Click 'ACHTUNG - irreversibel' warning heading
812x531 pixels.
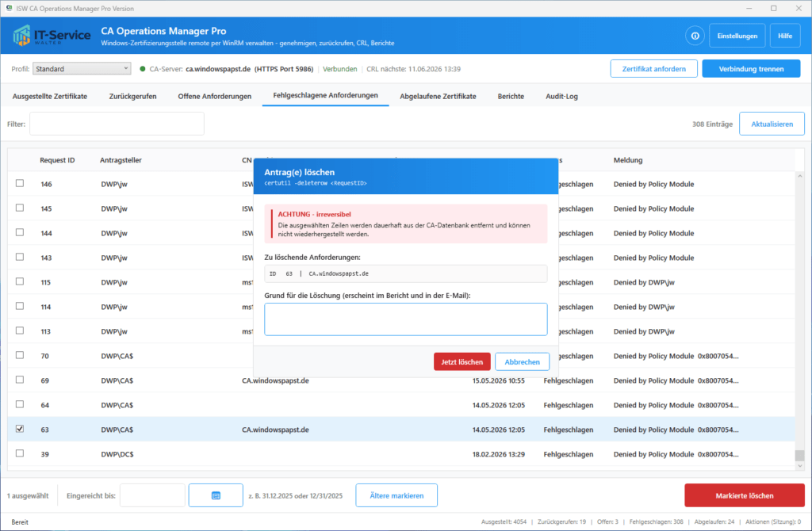[314, 214]
